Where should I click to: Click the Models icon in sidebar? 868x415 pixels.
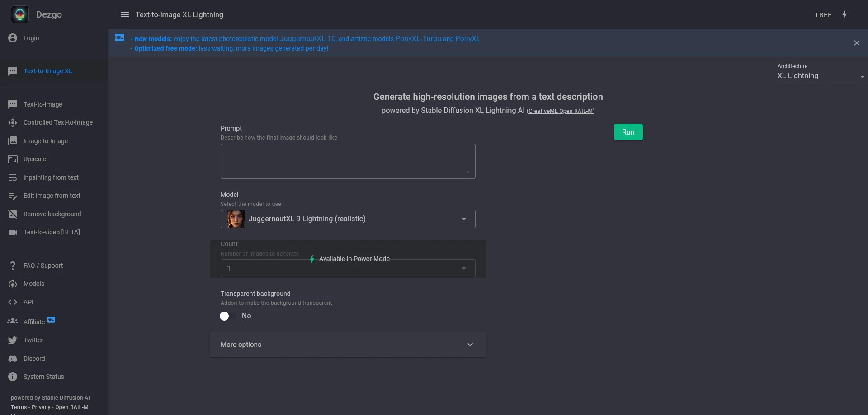[13, 284]
